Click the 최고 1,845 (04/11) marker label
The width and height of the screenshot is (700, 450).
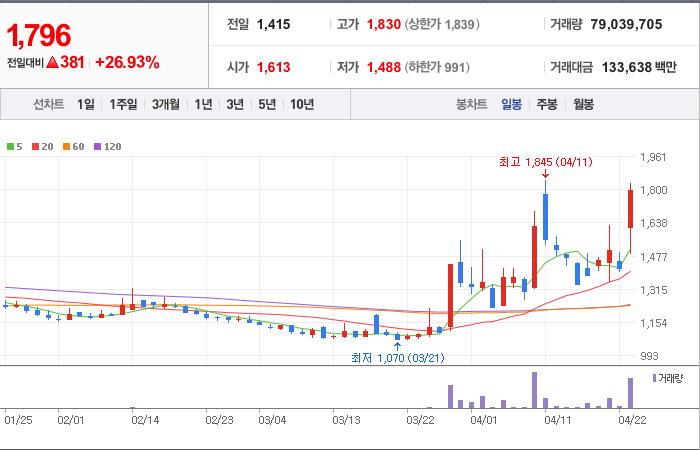(x=546, y=162)
